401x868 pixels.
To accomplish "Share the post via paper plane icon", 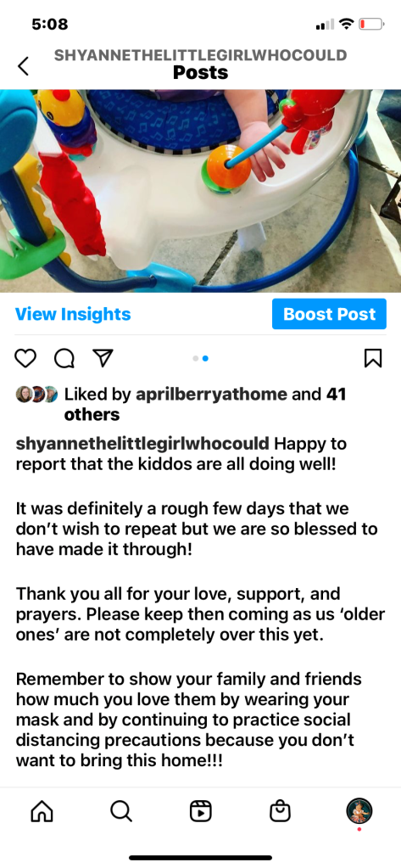I will point(103,358).
